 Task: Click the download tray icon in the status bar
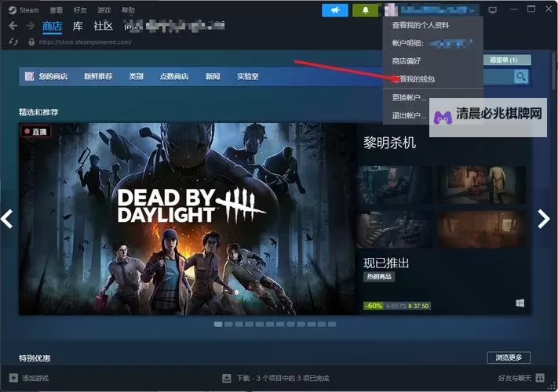[226, 378]
